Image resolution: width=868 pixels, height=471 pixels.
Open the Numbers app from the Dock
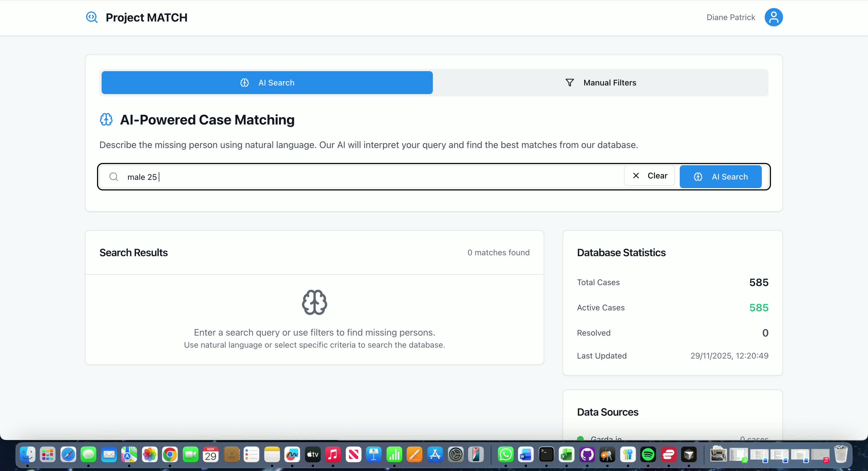click(x=394, y=454)
